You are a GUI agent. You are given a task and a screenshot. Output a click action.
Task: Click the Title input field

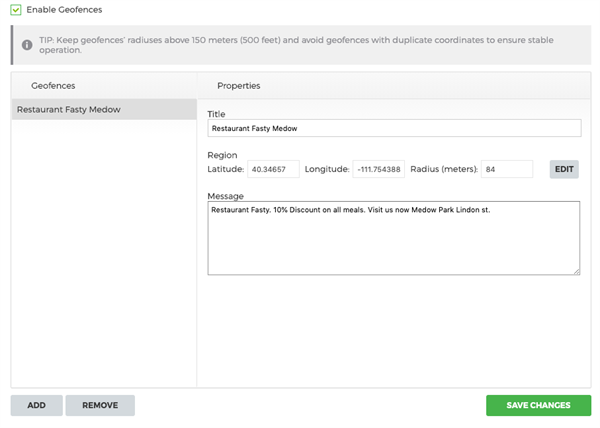point(394,128)
